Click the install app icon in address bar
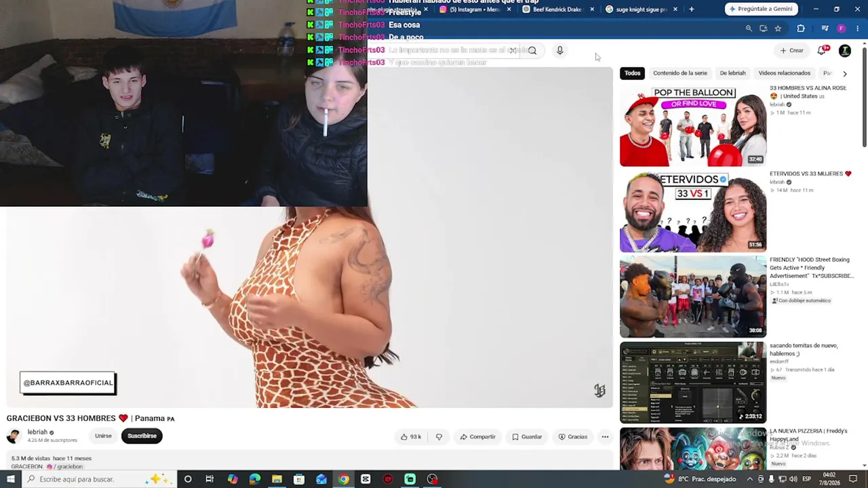Image resolution: width=868 pixels, height=488 pixels. point(764,28)
